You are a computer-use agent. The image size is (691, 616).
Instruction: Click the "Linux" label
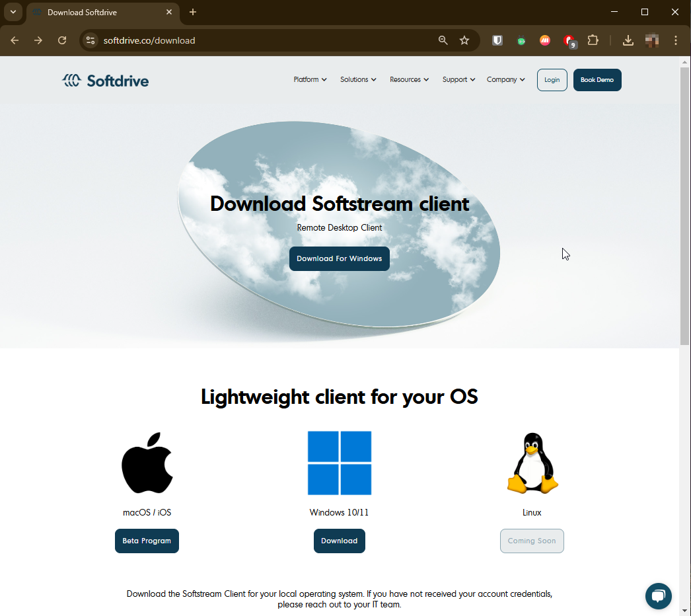click(x=532, y=512)
